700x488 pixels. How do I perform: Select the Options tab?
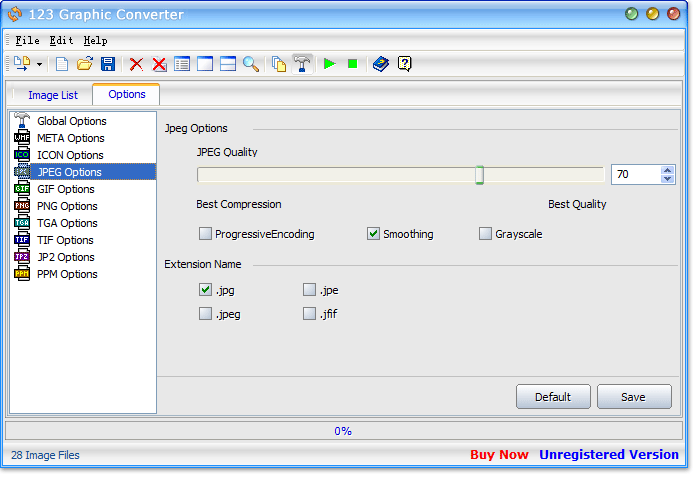(x=126, y=94)
